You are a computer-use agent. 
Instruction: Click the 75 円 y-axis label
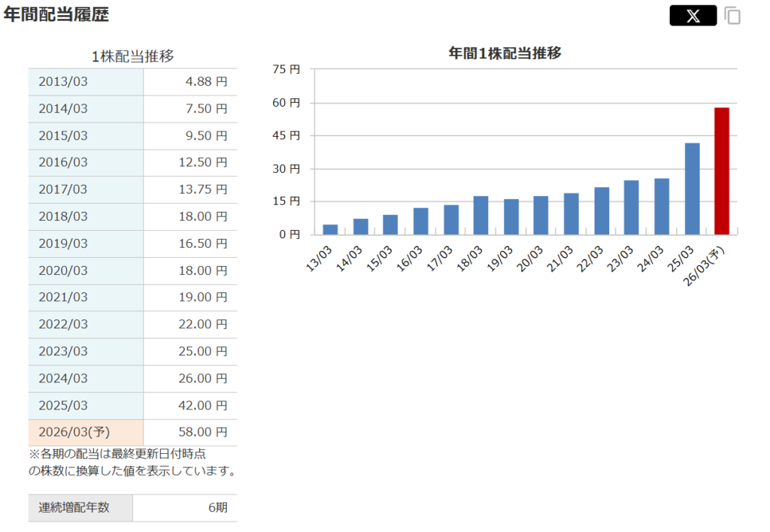click(x=285, y=69)
